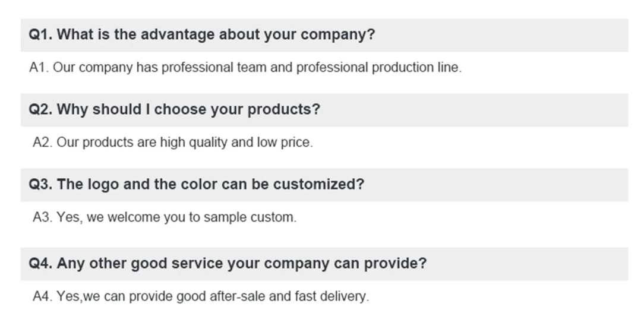
Task: Click the 'Q1.' label in the first header
Action: point(40,34)
